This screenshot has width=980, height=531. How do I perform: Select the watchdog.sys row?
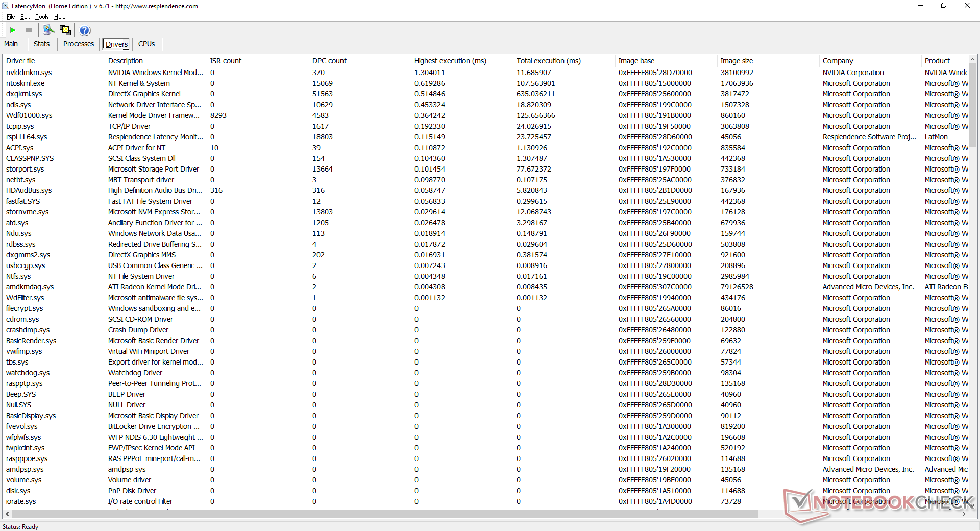(486, 373)
